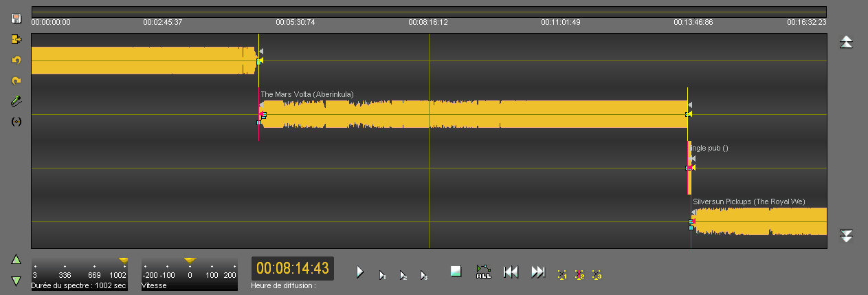Stop playback with the square stop button
The image size is (868, 295).
[456, 272]
